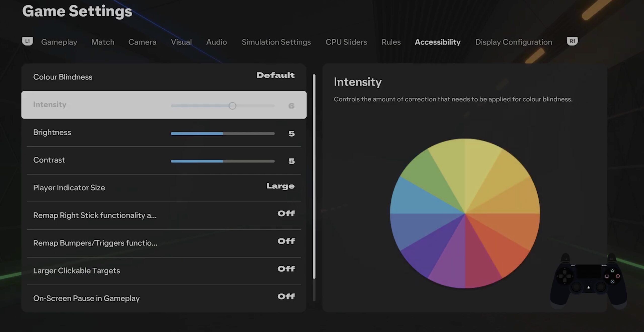This screenshot has width=644, height=332.
Task: Toggle Remap Bumpers/Triggers Off setting
Action: point(286,241)
